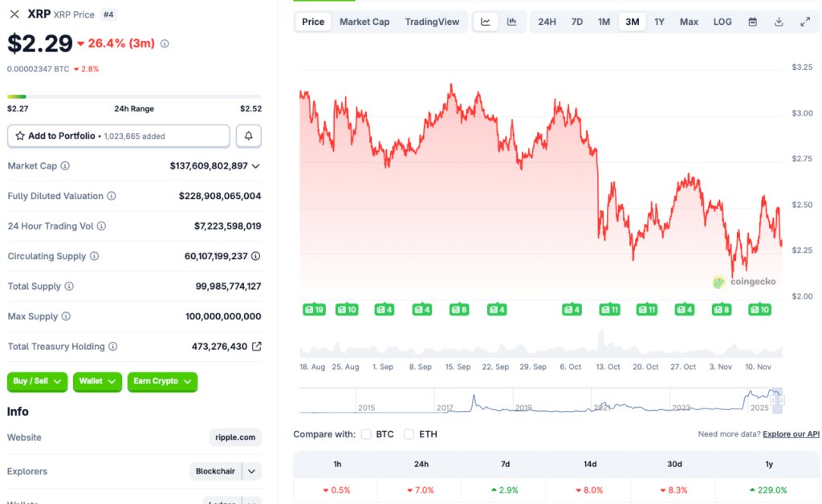This screenshot has height=504, width=822.
Task: Select the line chart icon
Action: 485,21
